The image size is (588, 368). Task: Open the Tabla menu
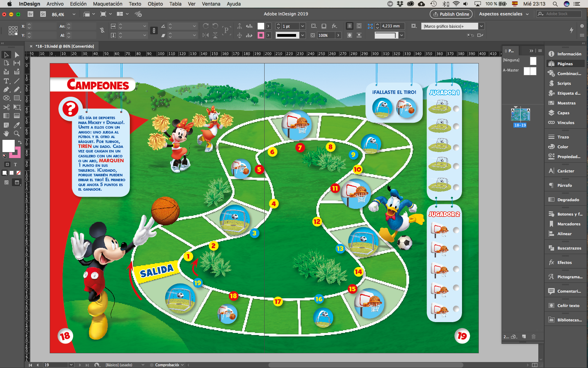tap(175, 4)
